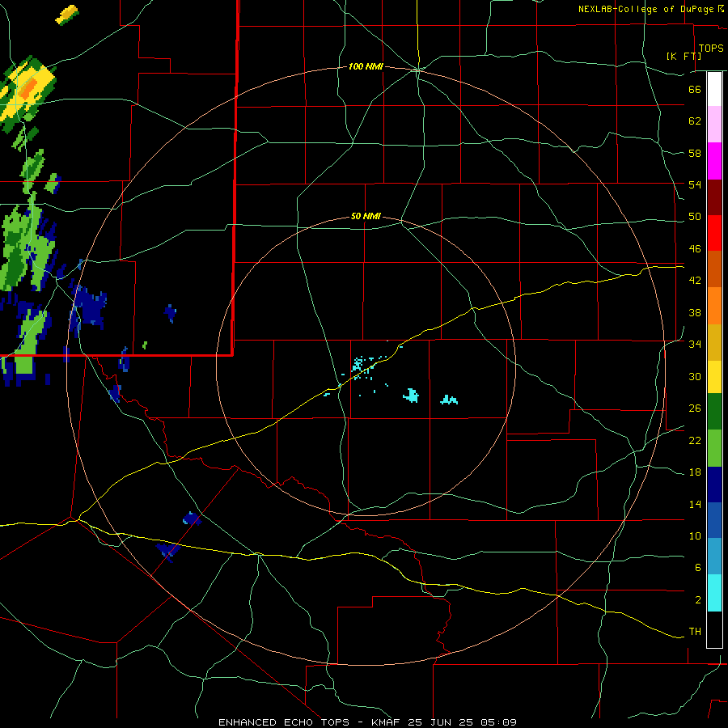Click the legend value "54"
Screen dimensions: 728x728
click(695, 184)
